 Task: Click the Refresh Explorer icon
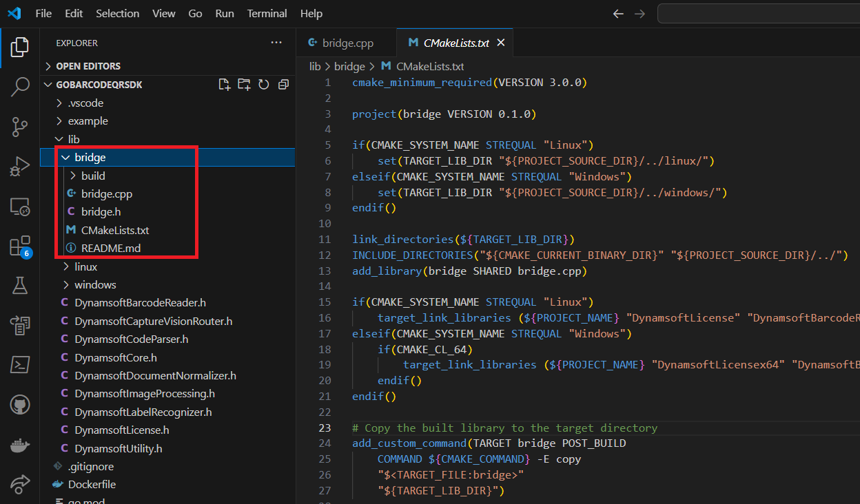click(x=263, y=85)
